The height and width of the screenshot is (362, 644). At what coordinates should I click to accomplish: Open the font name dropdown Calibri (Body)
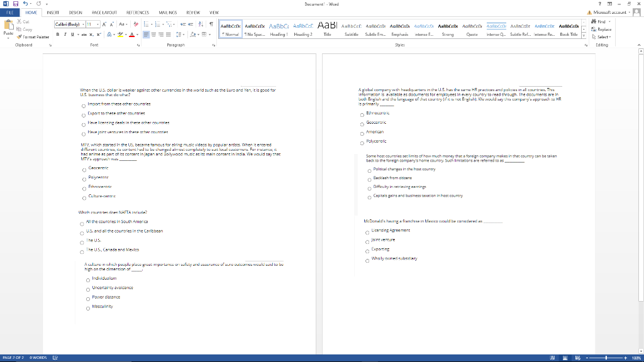coord(84,25)
